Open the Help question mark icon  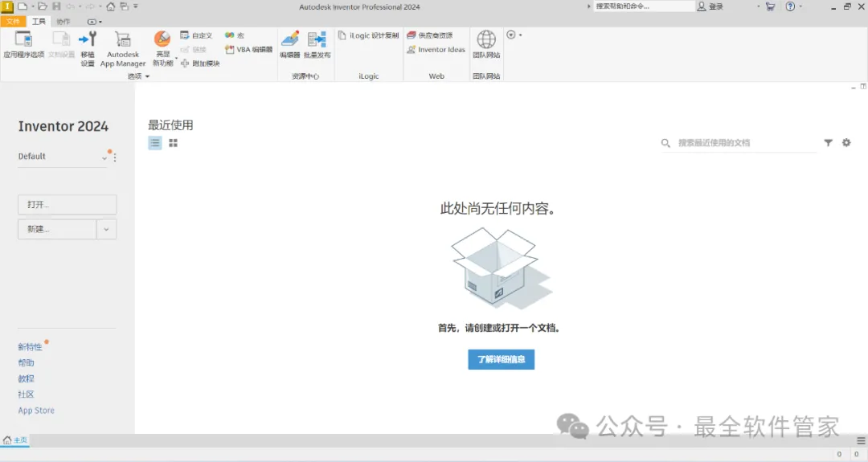click(x=790, y=6)
